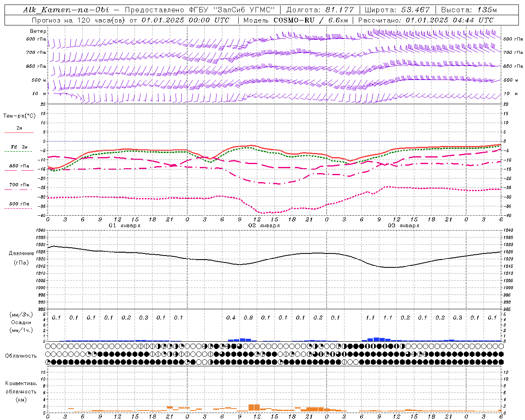Click the "500 м" wind level label on the left
This screenshot has height=420, width=525.
click(39, 80)
